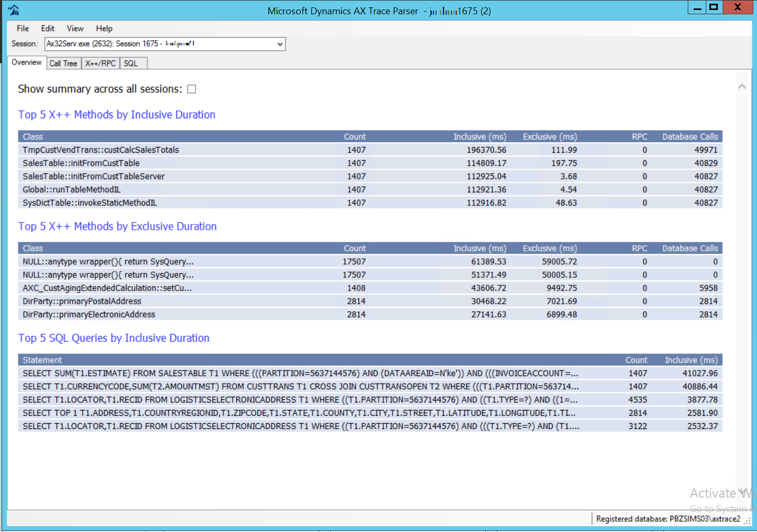The image size is (757, 532).
Task: Maximize the Trace Parser window
Action: pos(714,7)
